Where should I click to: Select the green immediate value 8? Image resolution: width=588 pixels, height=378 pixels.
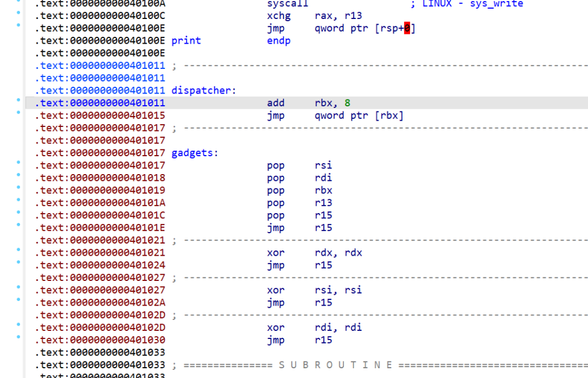click(x=347, y=103)
